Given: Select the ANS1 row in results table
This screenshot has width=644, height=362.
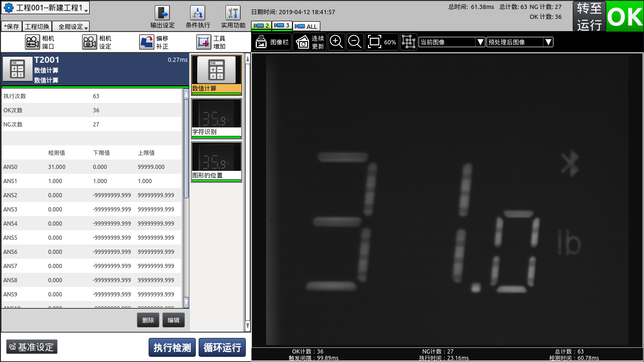Looking at the screenshot, I should (x=91, y=181).
